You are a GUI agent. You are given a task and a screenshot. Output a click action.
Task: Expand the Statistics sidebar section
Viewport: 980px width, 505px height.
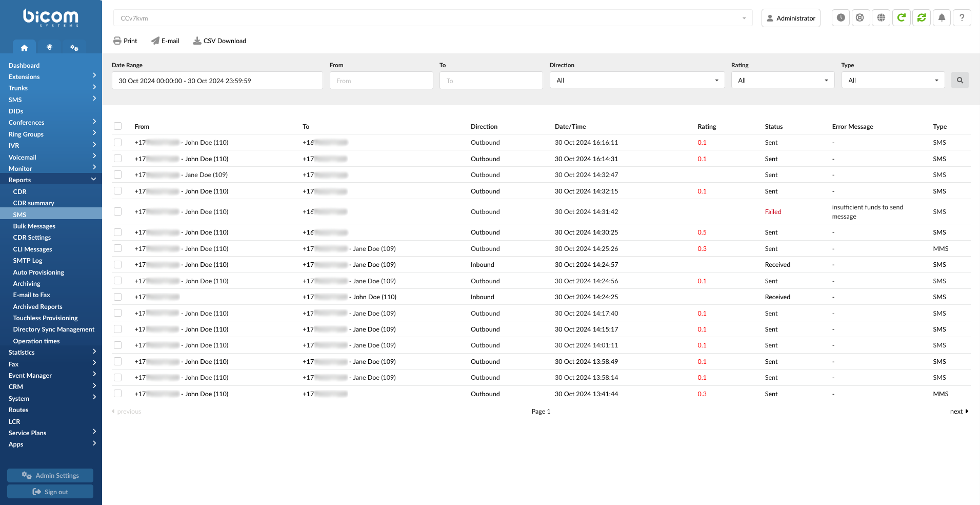[51, 353]
